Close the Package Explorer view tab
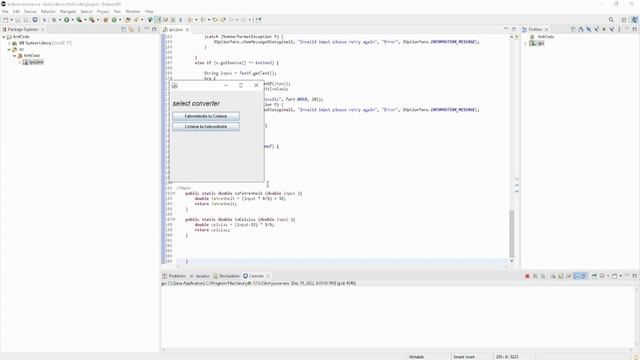 click(43, 30)
